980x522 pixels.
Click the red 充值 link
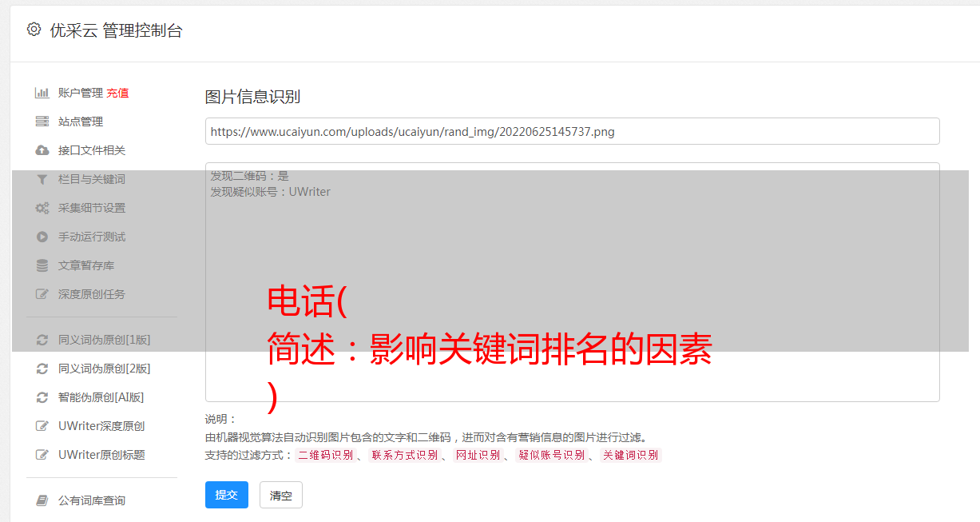[x=117, y=93]
